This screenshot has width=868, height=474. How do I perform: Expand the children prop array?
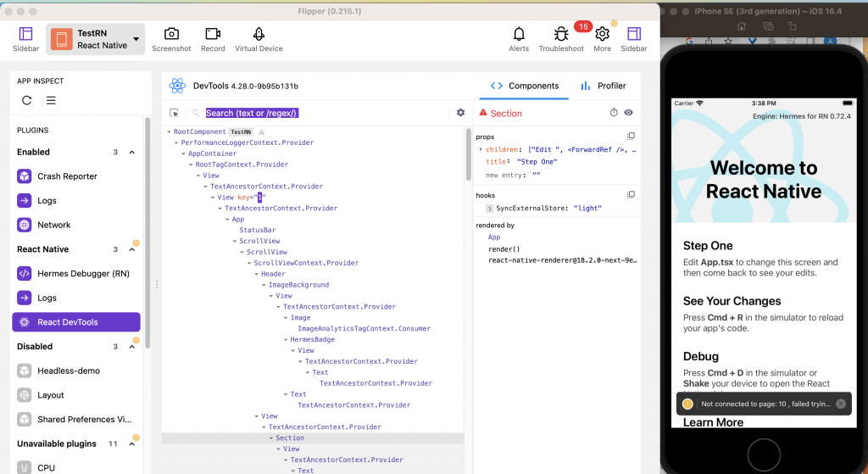481,149
